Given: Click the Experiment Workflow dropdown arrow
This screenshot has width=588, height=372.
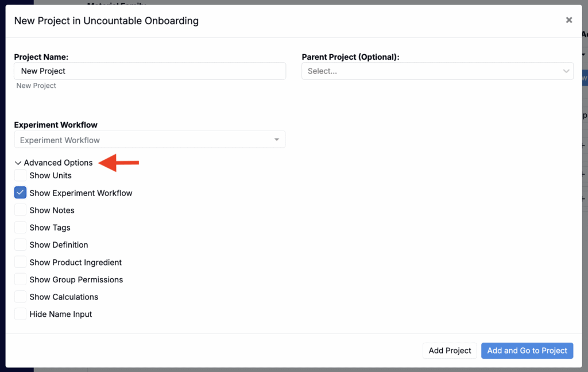Looking at the screenshot, I should [x=277, y=140].
